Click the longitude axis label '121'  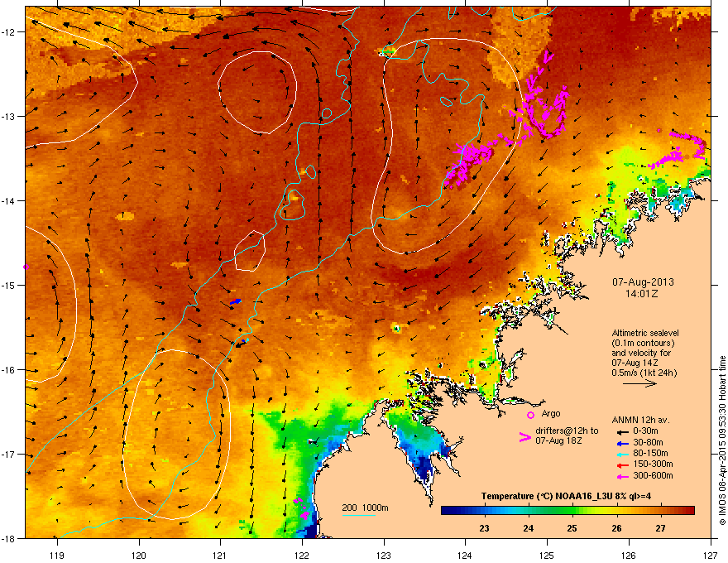coord(220,555)
